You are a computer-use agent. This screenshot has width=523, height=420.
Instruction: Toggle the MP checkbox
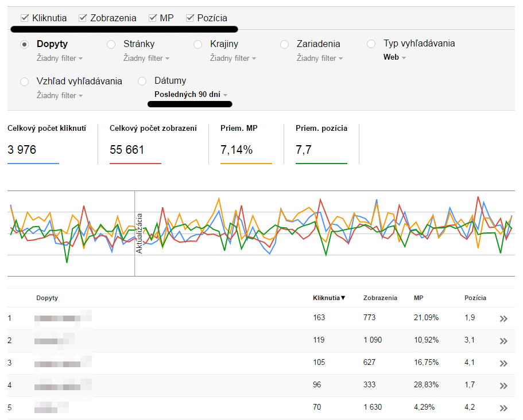(x=153, y=18)
